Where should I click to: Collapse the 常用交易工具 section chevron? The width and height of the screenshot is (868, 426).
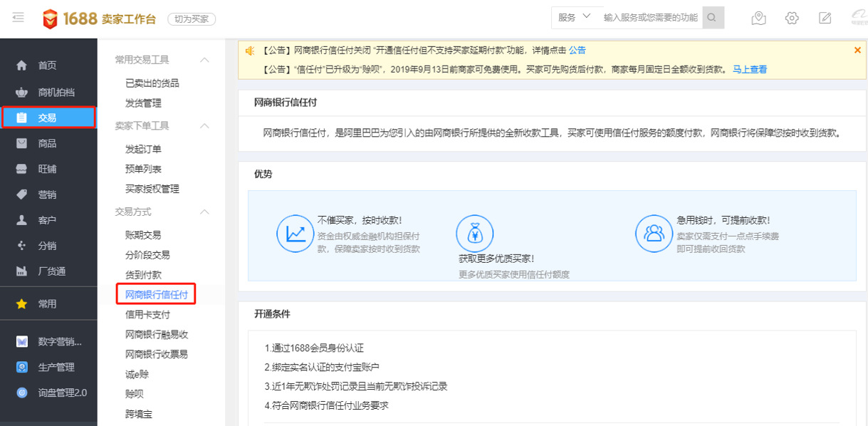click(x=204, y=60)
